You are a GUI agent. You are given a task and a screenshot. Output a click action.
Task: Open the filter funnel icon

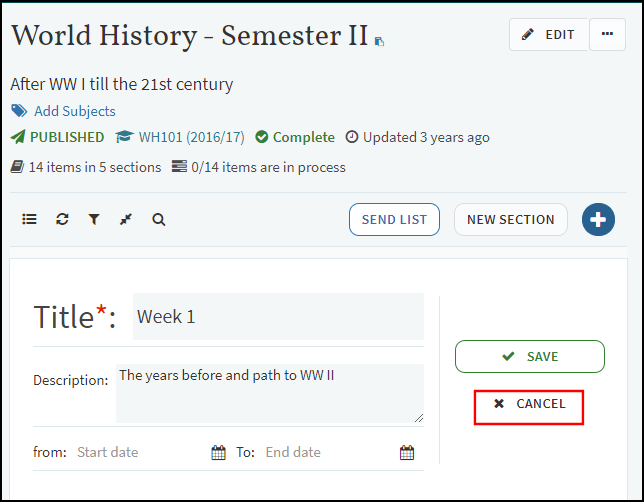click(x=94, y=219)
